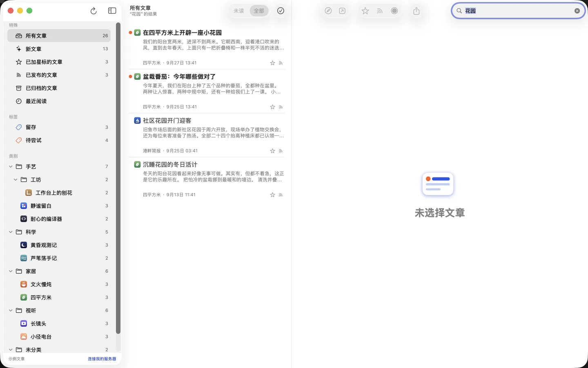Screen dimensions: 588x368
Task: Star the selected article in toolbar
Action: [365, 11]
